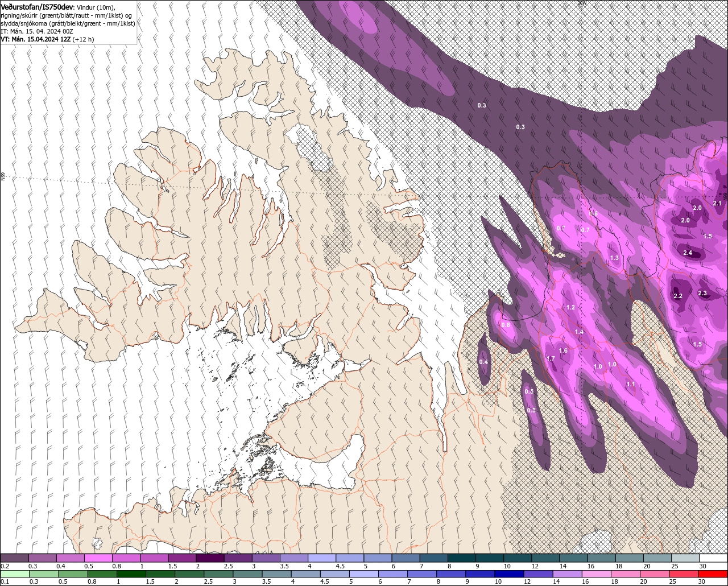Pick snow legend swatch between 8 and 9
The height and width of the screenshot is (586, 728).
click(x=462, y=558)
